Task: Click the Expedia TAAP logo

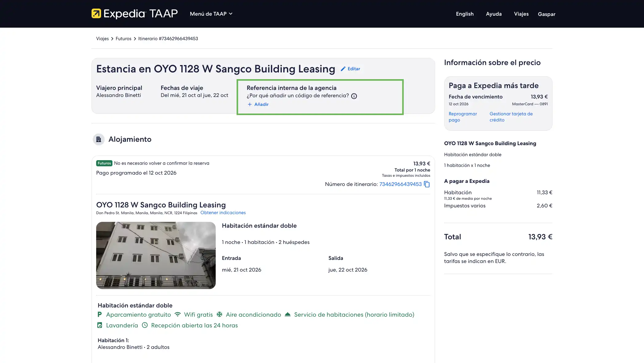Action: (135, 14)
